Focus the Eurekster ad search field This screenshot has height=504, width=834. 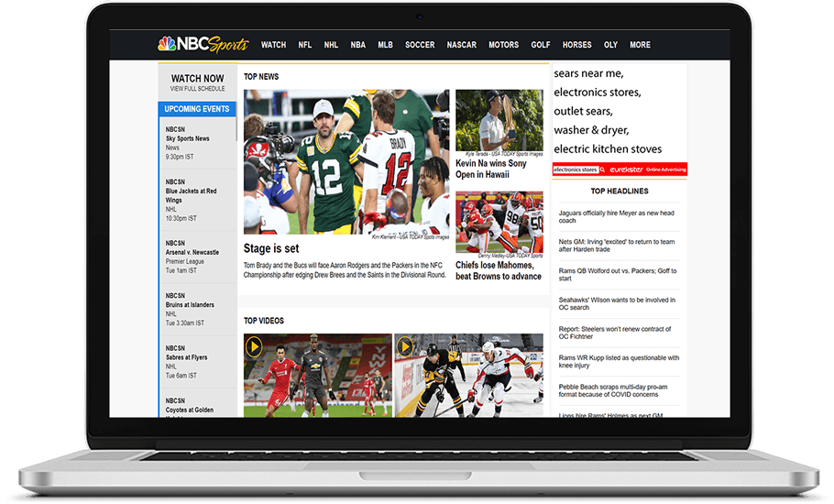[x=576, y=170]
